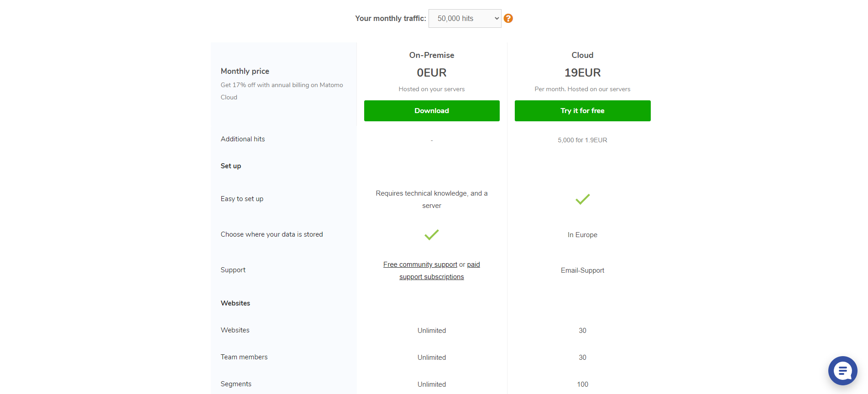Click the On-Premise data storage checkmark
This screenshot has width=868, height=394.
point(431,235)
